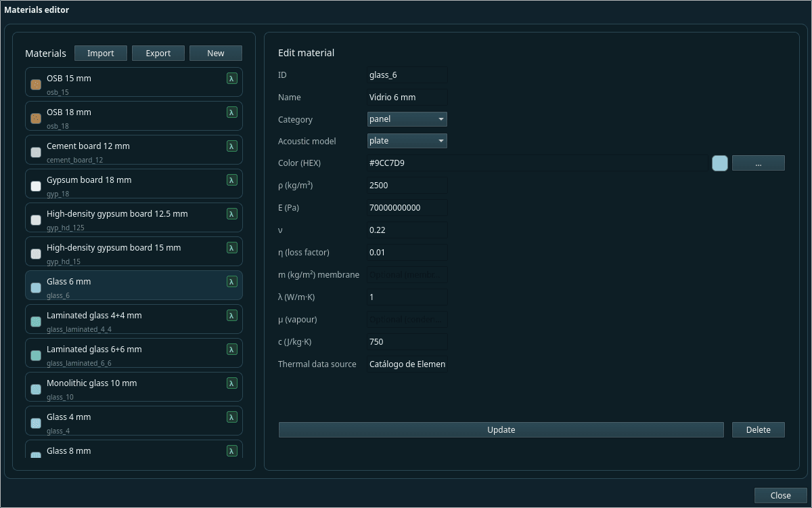Click the density ρ field showing 2500
Viewport: 812px width, 508px height.
407,186
